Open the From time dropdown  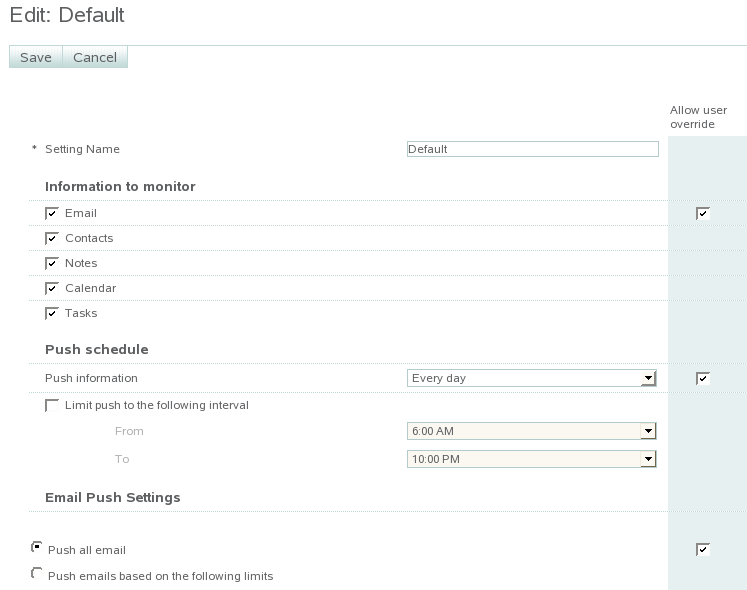532,431
